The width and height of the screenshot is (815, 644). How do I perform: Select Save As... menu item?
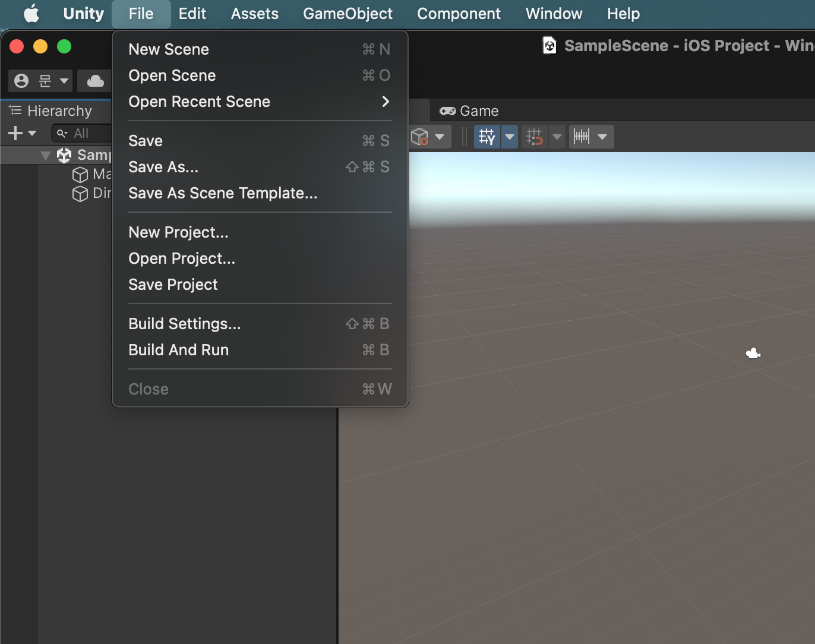260,167
